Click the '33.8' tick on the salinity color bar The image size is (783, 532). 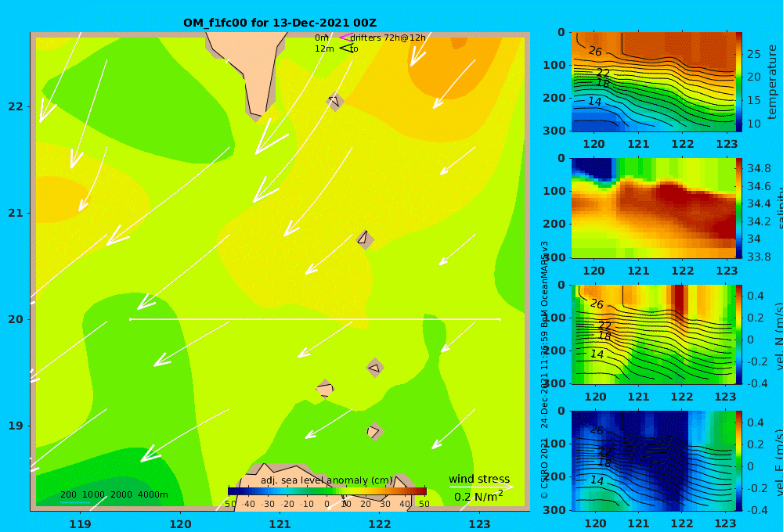759,257
